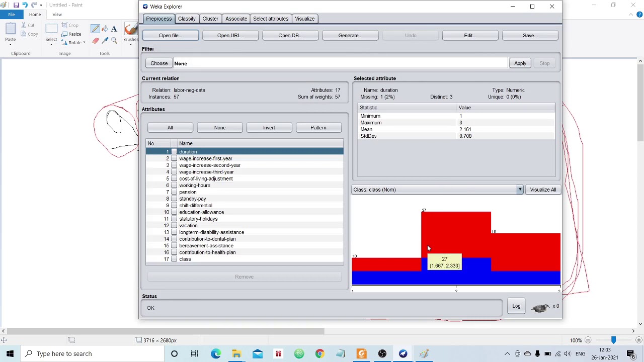Click the Save icon in Paint title bar
Viewport: 644px width, 362px height.
(17, 5)
